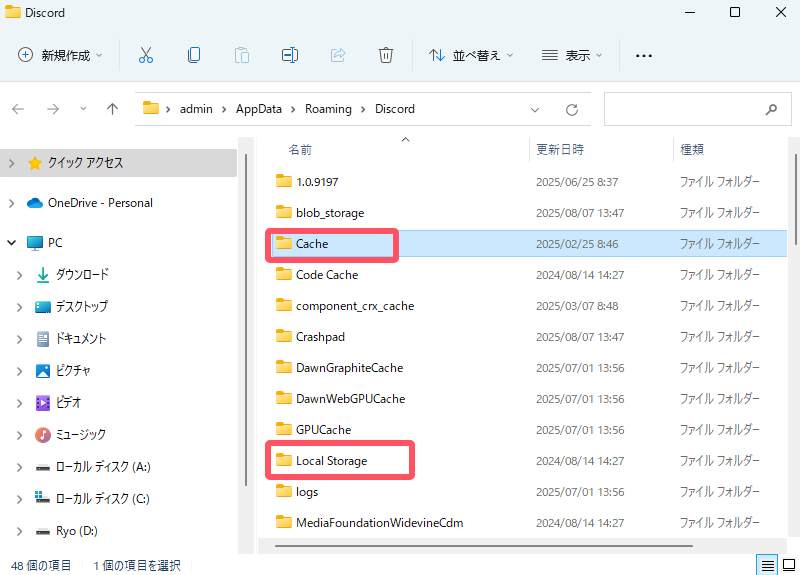The height and width of the screenshot is (575, 800).
Task: Sort by the 更新日時 column header
Action: [x=560, y=149]
